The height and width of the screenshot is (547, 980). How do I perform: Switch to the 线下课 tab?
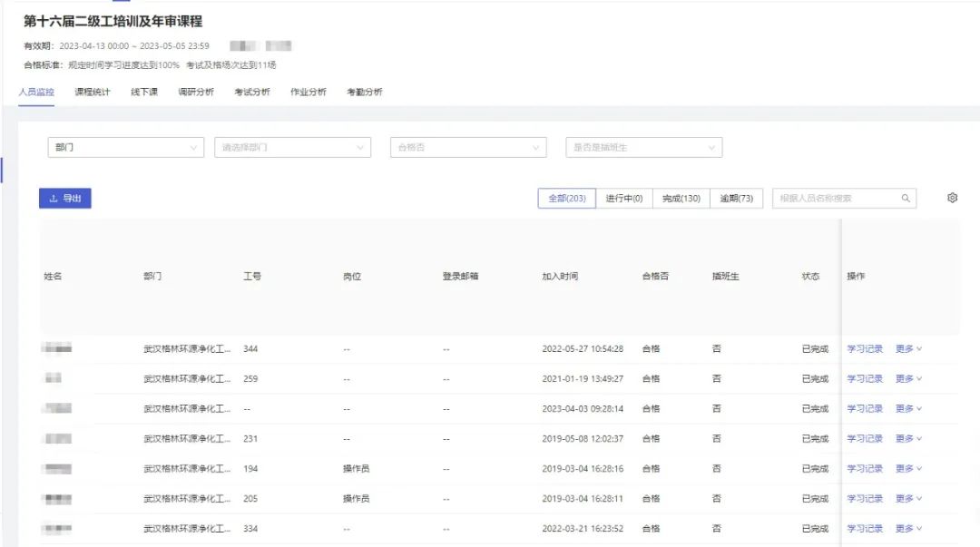coord(144,92)
